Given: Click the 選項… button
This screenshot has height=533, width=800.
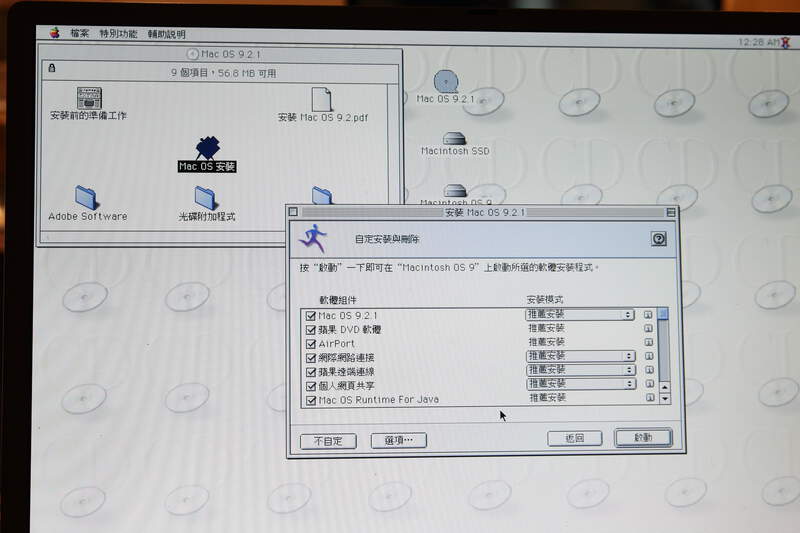Looking at the screenshot, I should (x=398, y=440).
